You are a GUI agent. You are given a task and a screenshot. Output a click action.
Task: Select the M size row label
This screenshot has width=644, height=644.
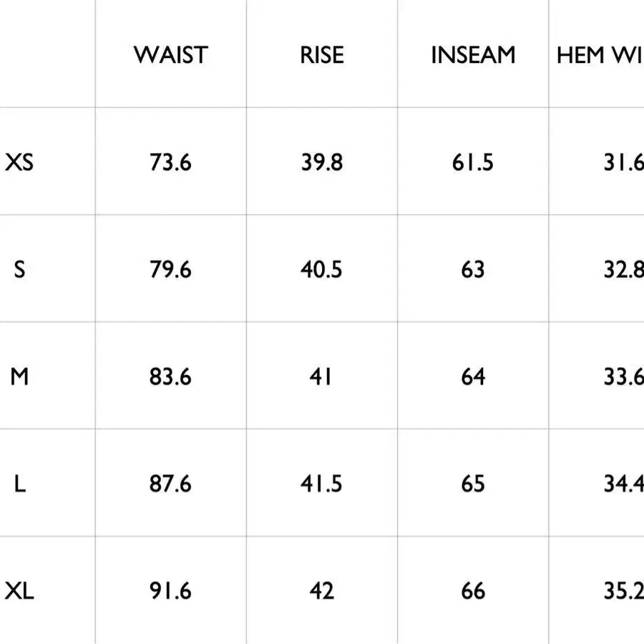coord(19,376)
